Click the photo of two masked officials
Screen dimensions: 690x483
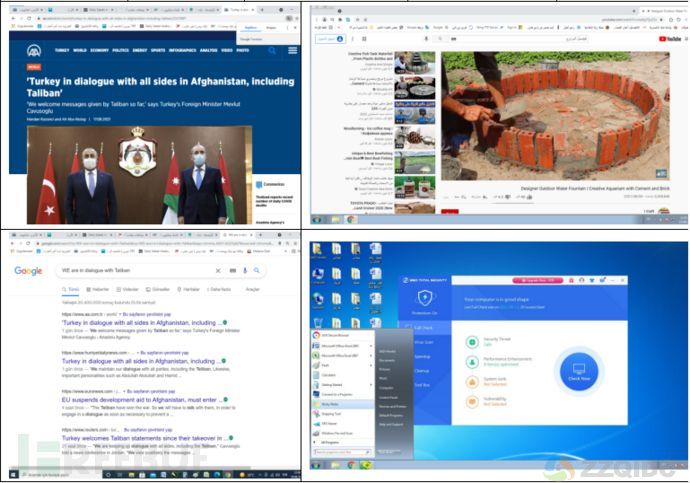[x=139, y=175]
